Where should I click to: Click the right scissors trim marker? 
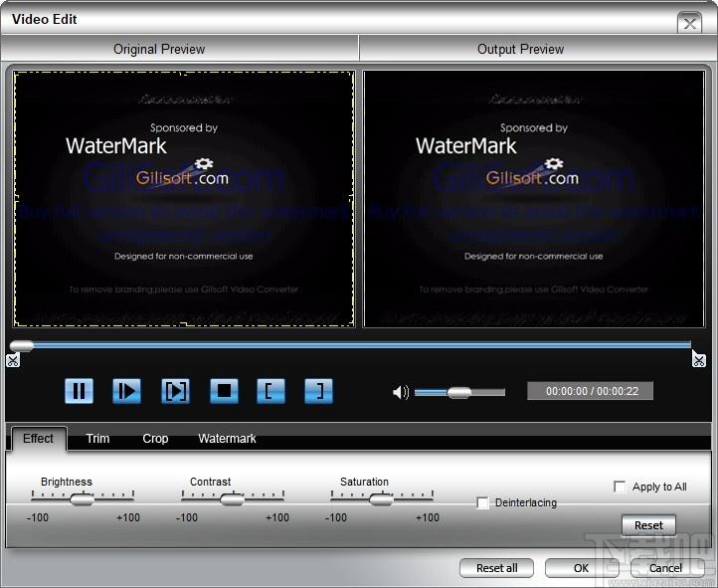[x=699, y=360]
